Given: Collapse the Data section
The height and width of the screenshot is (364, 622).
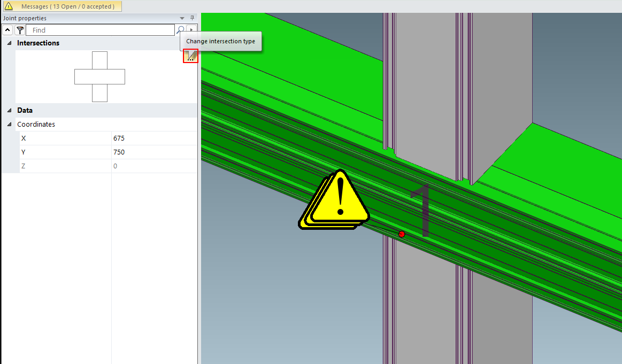Looking at the screenshot, I should pyautogui.click(x=9, y=111).
